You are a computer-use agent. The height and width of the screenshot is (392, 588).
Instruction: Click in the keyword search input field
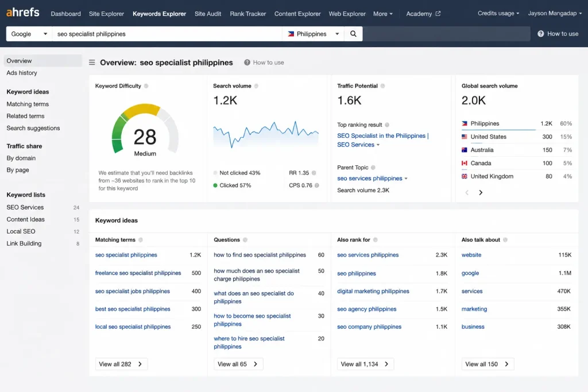pos(167,34)
